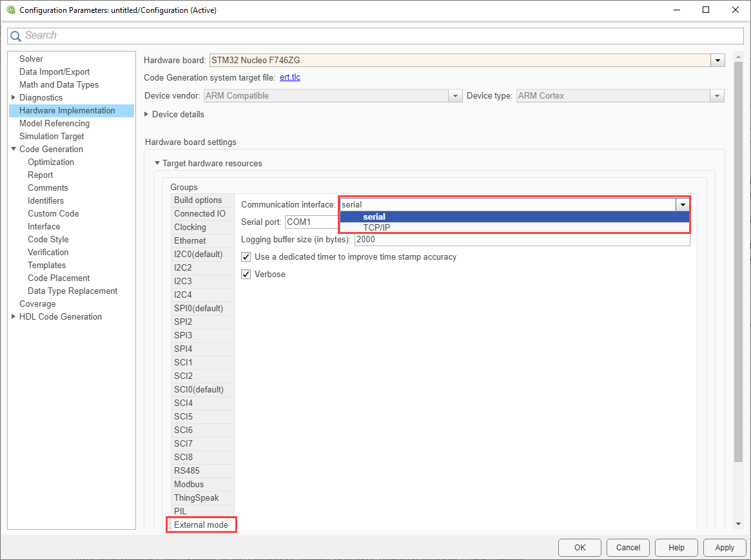Select Solver in the category tree
This screenshot has height=560, width=751.
tap(31, 59)
